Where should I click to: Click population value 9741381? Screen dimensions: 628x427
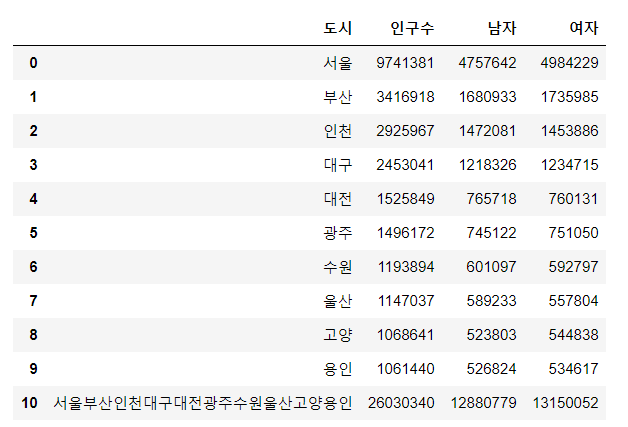405,63
